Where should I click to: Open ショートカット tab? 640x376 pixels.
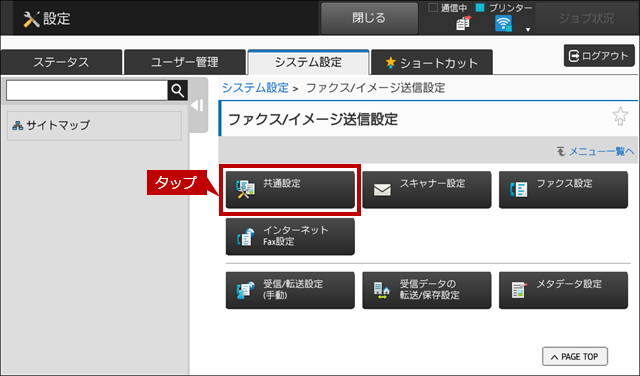432,62
